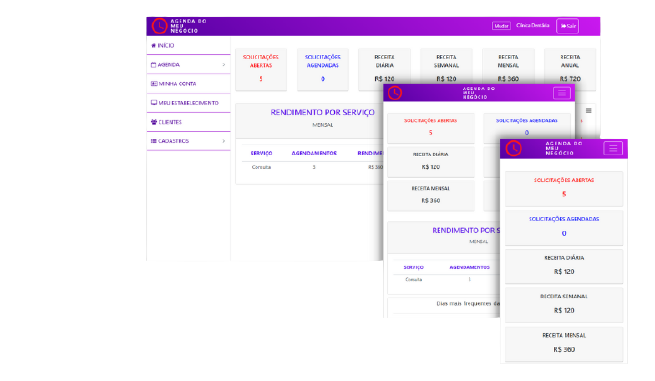The image size is (655, 381).
Task: Expand the Agenda sidebar menu
Action: pyautogui.click(x=188, y=65)
